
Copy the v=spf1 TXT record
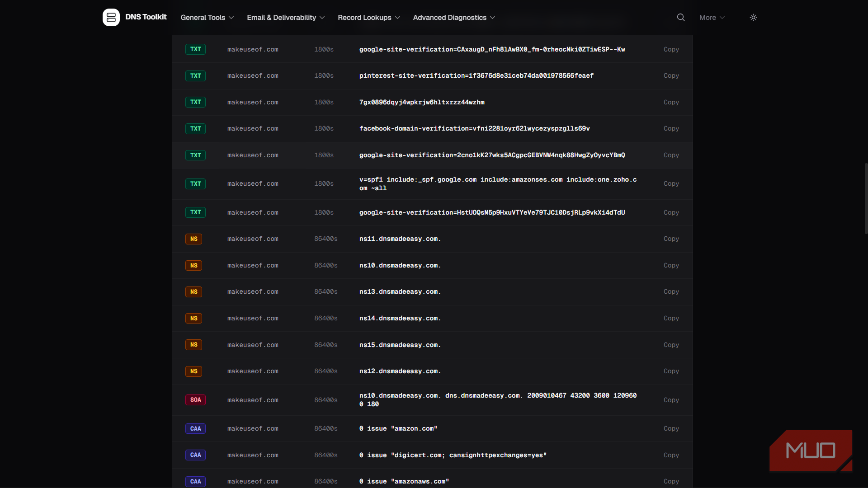[x=671, y=183]
